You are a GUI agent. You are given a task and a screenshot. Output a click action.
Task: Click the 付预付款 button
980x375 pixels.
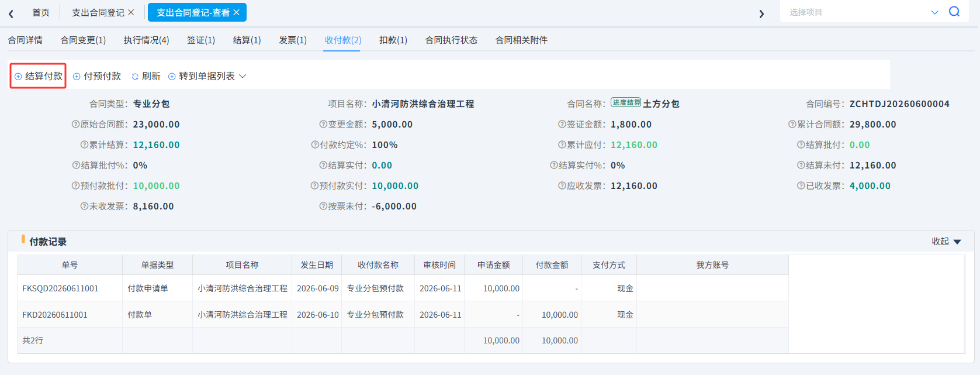97,77
